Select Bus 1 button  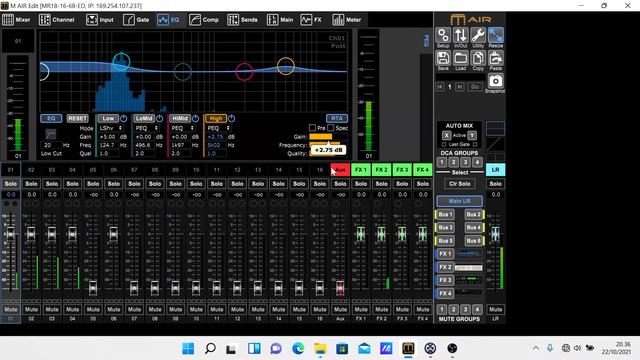pyautogui.click(x=445, y=214)
